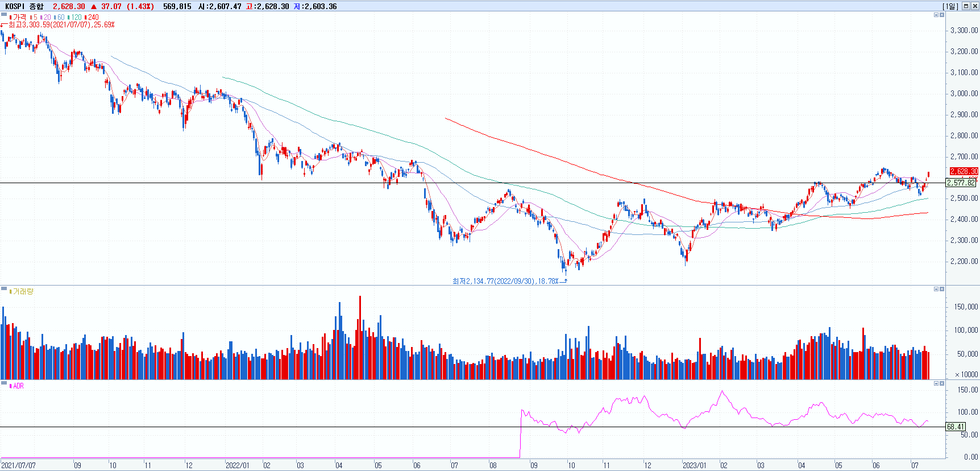Minimize the price chart pane
This screenshot has width=980, height=471.
click(x=936, y=15)
